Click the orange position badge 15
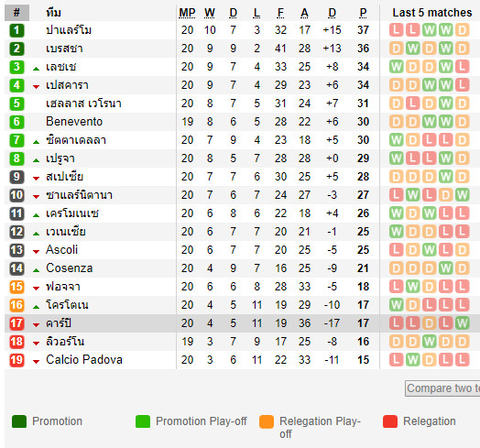Screen dimensions: 480x448 coord(16,287)
